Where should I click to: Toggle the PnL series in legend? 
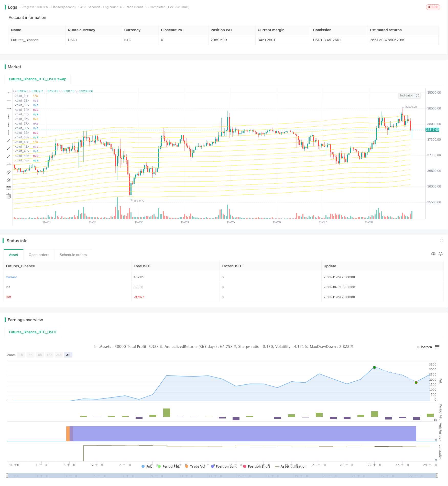(147, 466)
